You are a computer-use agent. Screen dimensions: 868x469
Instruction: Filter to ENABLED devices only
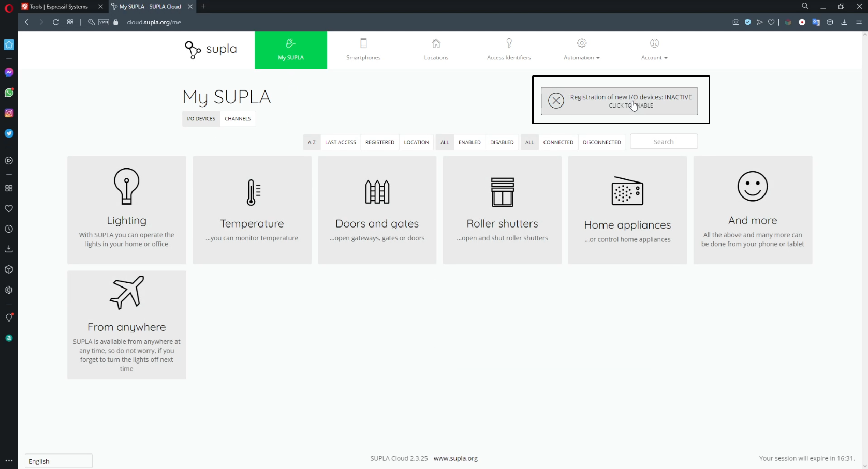point(469,142)
